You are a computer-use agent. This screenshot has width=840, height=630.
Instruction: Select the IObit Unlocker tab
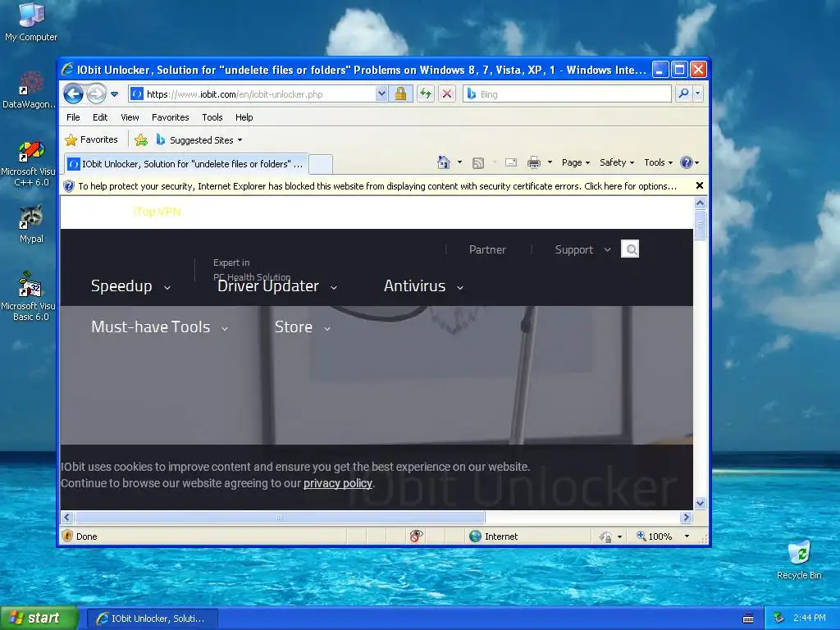[186, 164]
